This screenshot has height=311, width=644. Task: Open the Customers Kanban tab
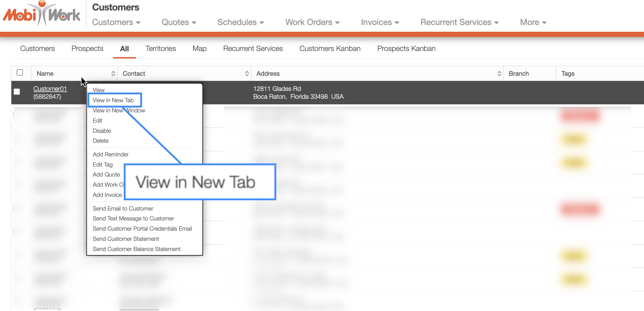(330, 48)
